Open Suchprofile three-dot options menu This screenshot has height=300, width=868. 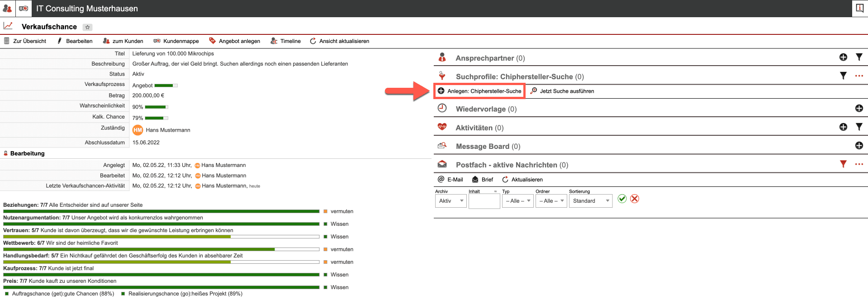coord(859,76)
